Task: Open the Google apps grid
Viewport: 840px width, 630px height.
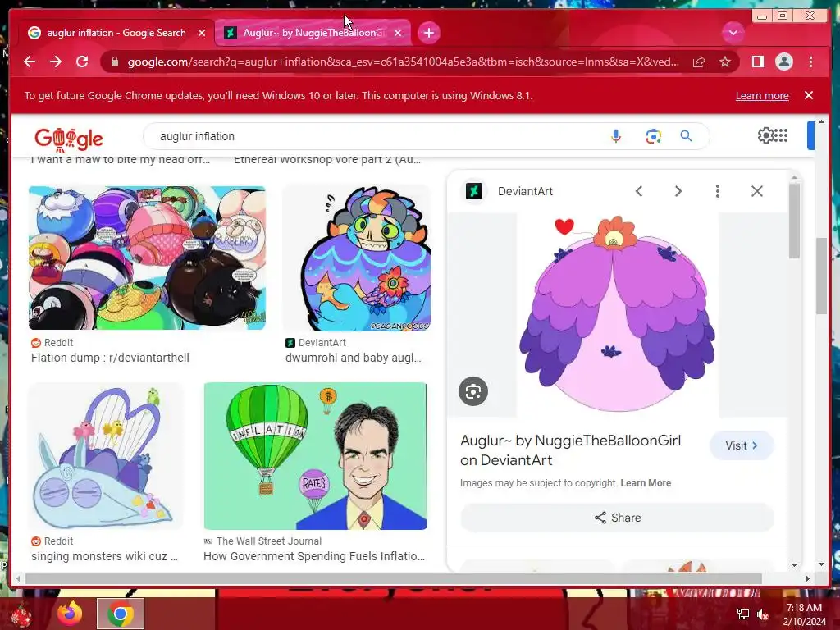Action: (781, 135)
